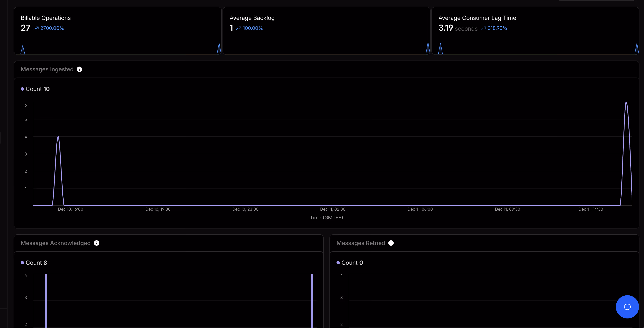644x328 pixels.
Task: Click the right bar in Messages Acknowledged chart
Action: [312, 300]
